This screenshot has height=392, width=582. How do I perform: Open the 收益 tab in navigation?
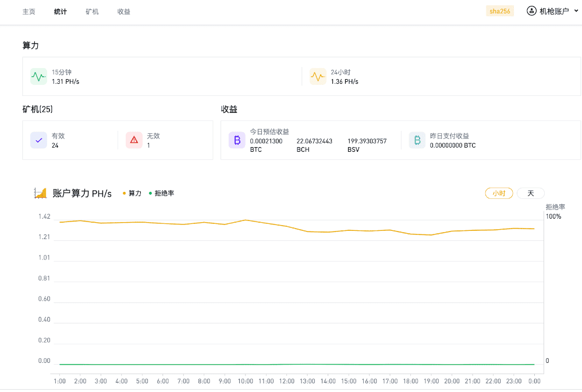(x=123, y=12)
